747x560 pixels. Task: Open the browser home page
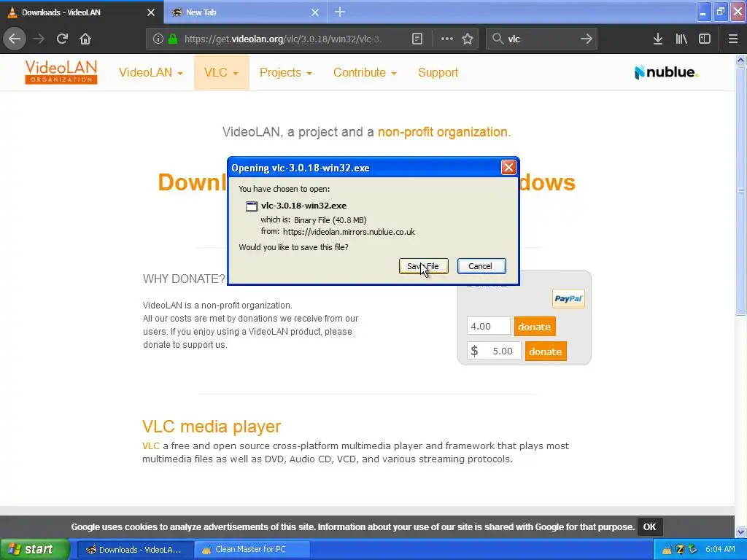tap(85, 39)
